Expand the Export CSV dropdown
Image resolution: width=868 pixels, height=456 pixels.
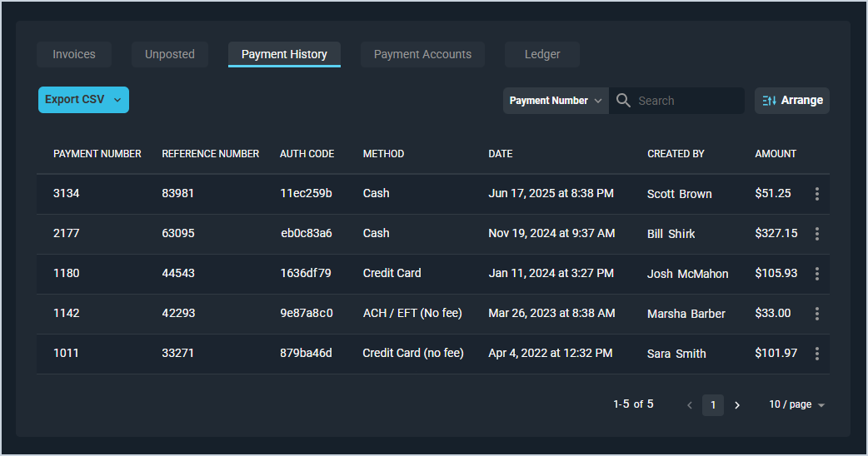click(117, 100)
